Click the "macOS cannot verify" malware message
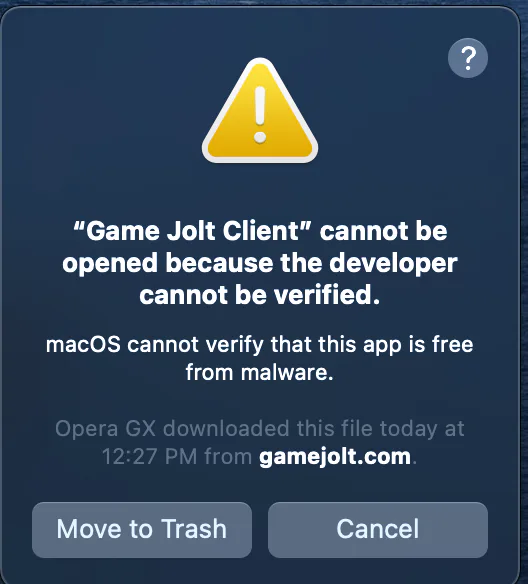 [260, 345]
